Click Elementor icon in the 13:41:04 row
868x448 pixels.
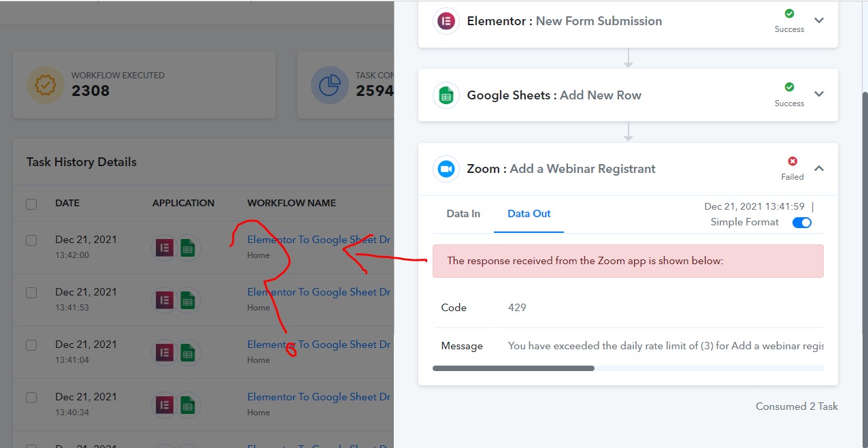coord(164,353)
